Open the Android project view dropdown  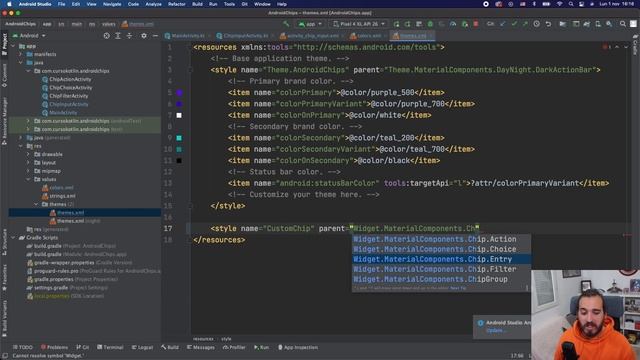29,36
